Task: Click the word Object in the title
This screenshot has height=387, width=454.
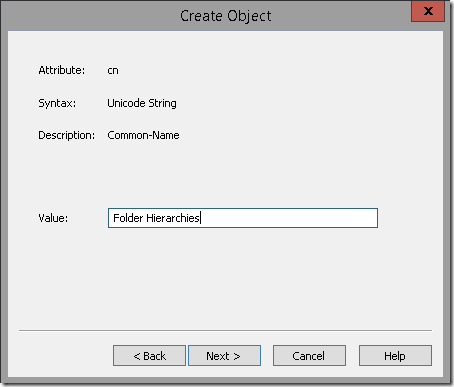Action: 249,17
